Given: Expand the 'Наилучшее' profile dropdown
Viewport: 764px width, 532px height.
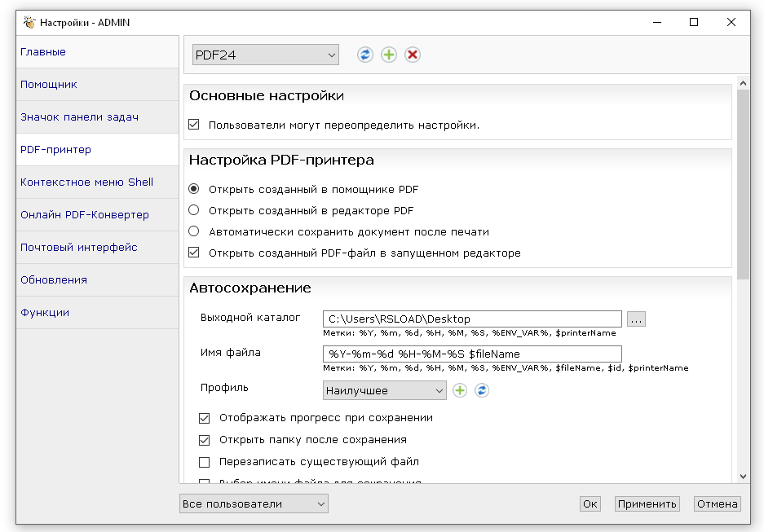Looking at the screenshot, I should (x=385, y=391).
